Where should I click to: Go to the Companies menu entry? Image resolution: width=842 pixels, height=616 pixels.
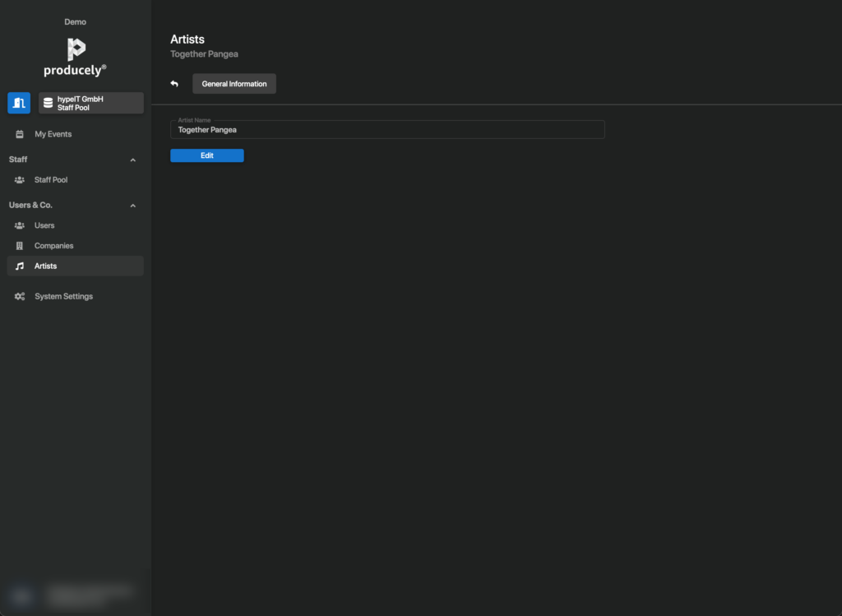(53, 246)
